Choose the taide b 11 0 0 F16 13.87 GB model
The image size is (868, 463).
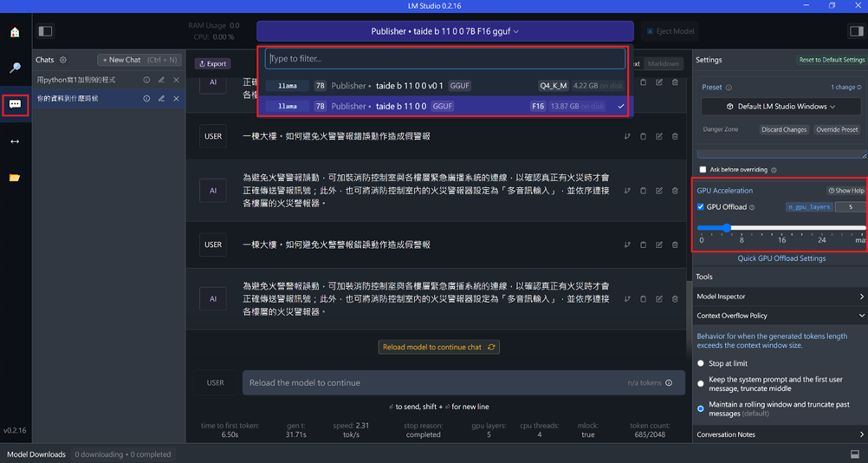pyautogui.click(x=444, y=106)
